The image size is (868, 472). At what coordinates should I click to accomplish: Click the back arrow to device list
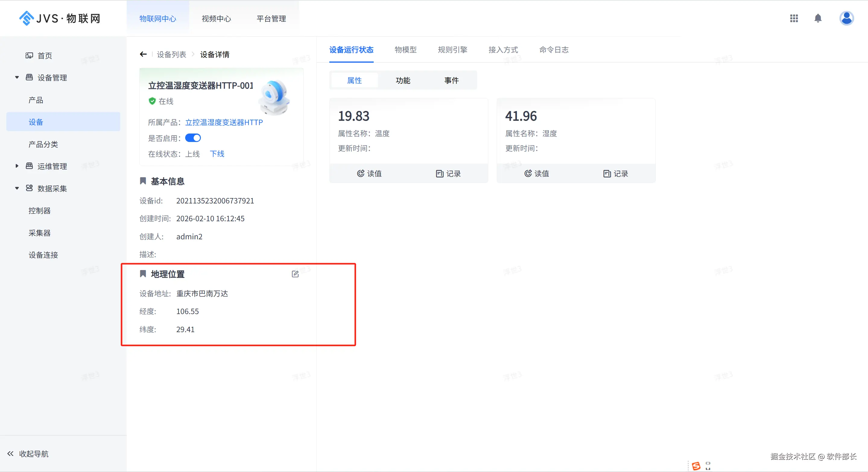(143, 54)
